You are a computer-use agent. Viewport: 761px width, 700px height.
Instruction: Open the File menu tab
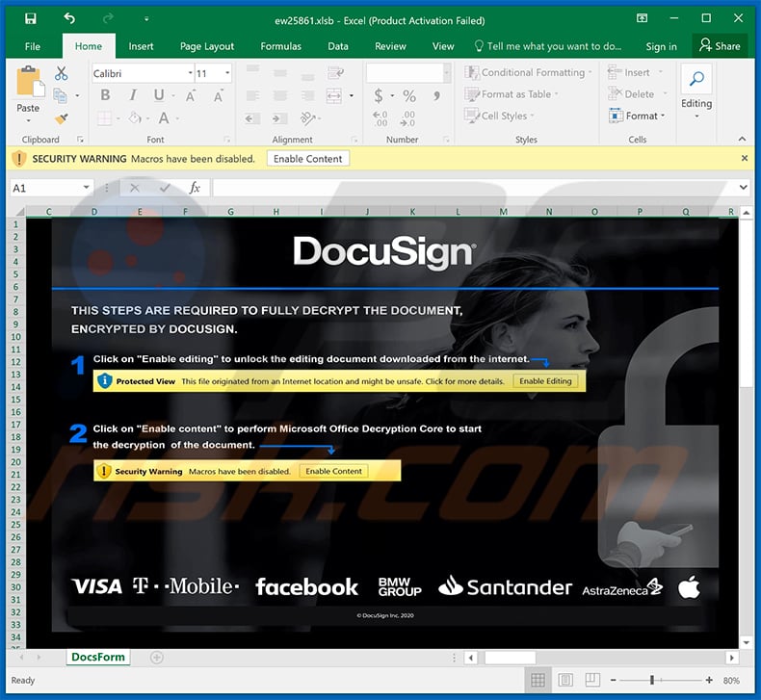point(33,46)
